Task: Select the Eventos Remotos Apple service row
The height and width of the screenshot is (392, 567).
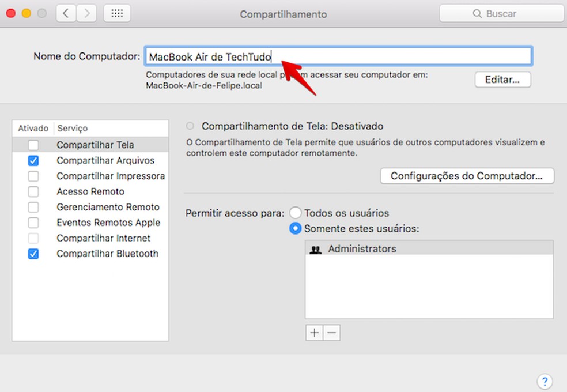Action: point(90,223)
